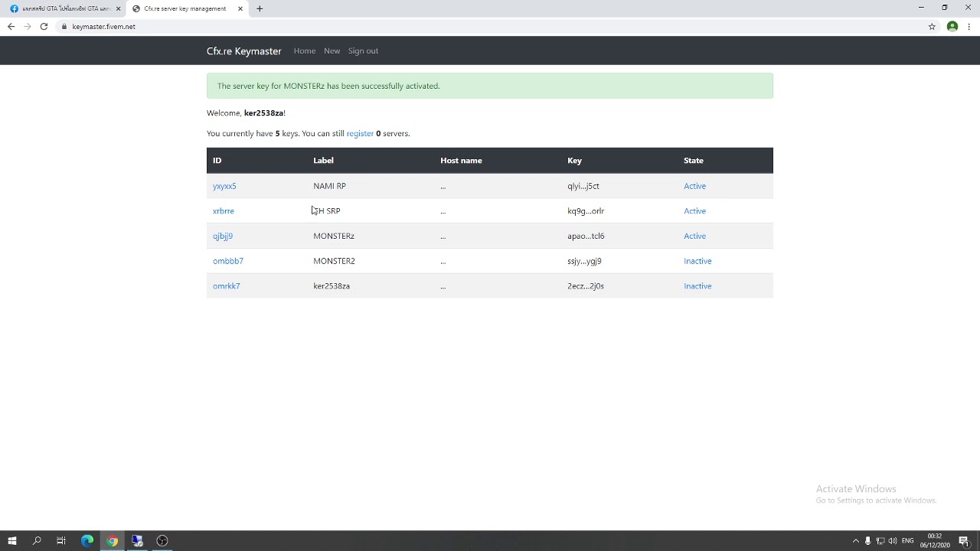Click the State column header
Viewport: 980px width, 551px height.
[x=694, y=161]
